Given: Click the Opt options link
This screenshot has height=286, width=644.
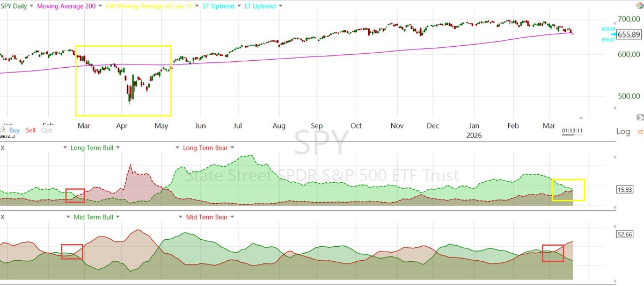Looking at the screenshot, I should pyautogui.click(x=47, y=131).
